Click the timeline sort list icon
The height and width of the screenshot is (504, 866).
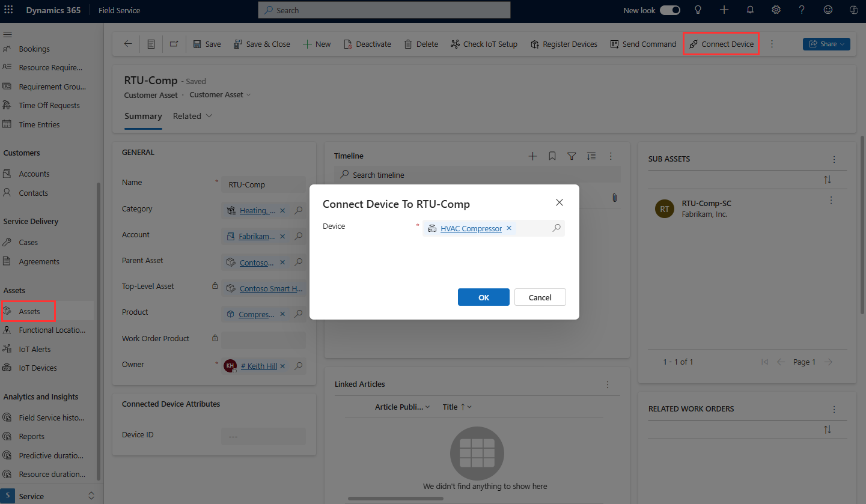click(591, 156)
